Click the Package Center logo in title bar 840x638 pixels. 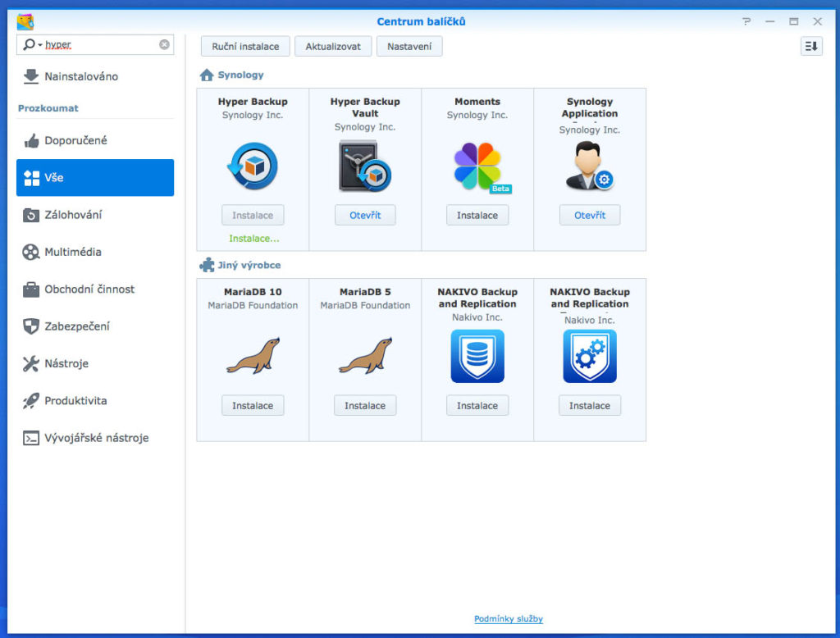(x=25, y=22)
